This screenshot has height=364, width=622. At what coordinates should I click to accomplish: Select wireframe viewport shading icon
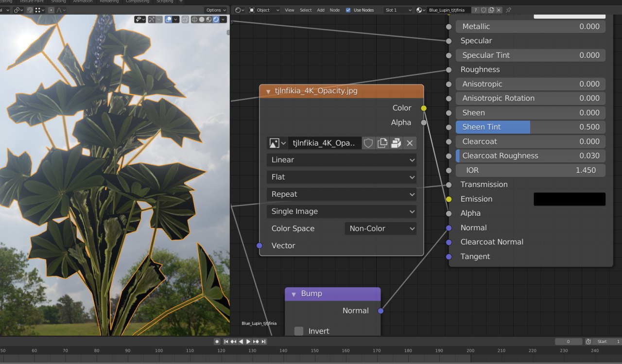click(x=194, y=19)
